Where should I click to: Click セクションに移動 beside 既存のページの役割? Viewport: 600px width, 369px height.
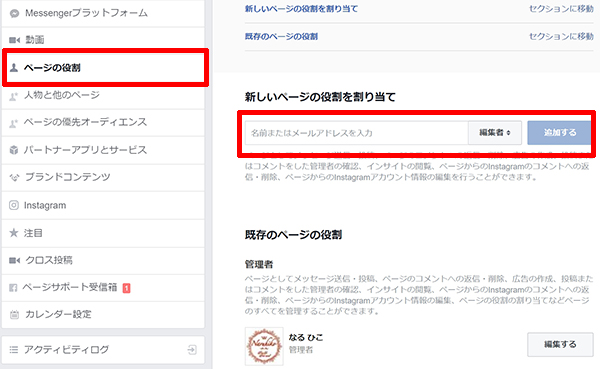tap(561, 36)
